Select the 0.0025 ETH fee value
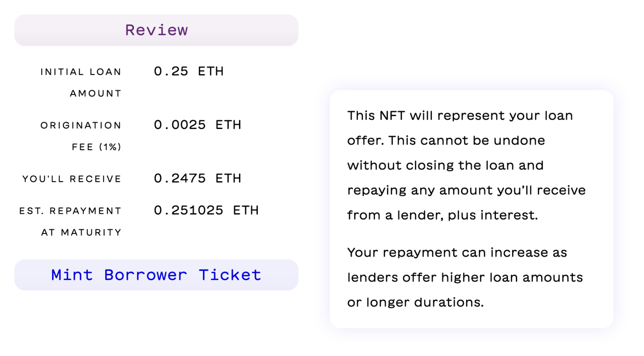The image size is (644, 356). (x=198, y=125)
